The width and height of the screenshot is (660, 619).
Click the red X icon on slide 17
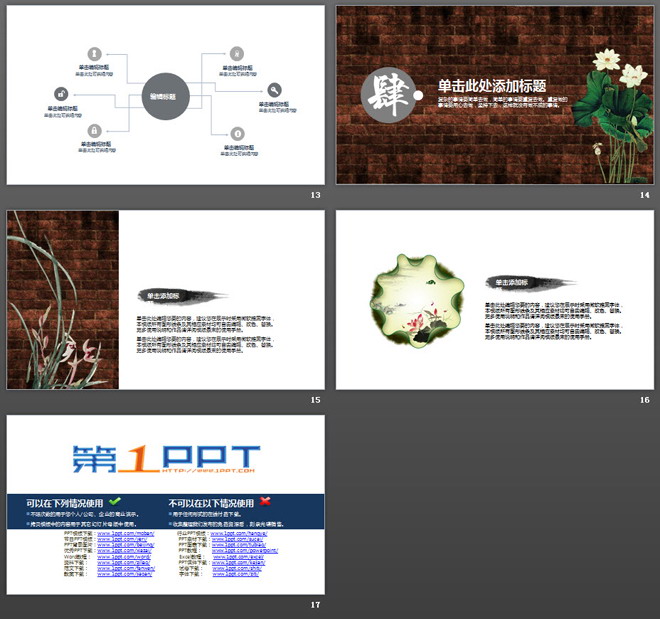coord(265,501)
